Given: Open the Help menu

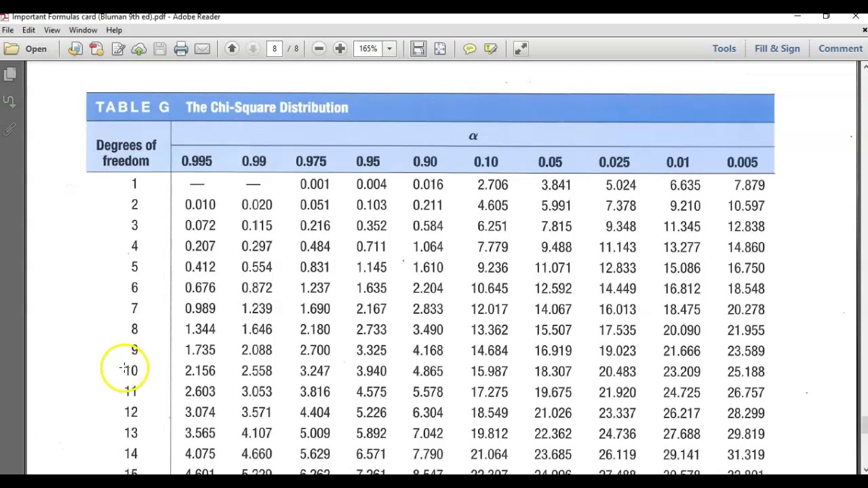Looking at the screenshot, I should pyautogui.click(x=114, y=30).
